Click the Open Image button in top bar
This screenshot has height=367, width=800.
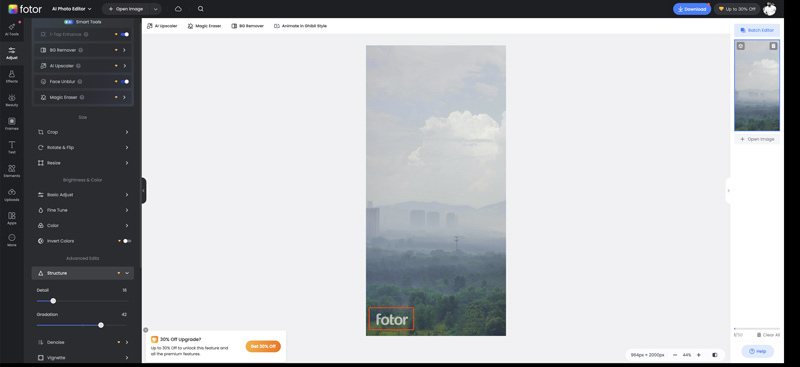126,9
